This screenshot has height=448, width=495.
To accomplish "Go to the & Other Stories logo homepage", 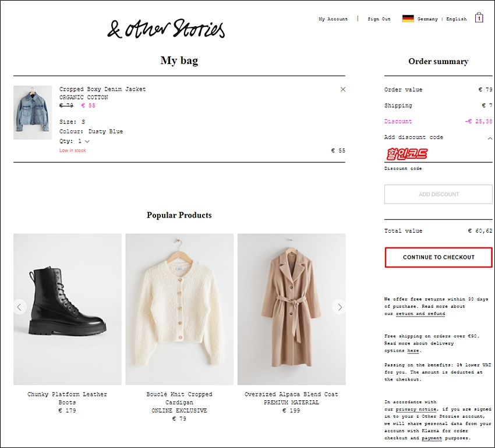I will tap(166, 29).
